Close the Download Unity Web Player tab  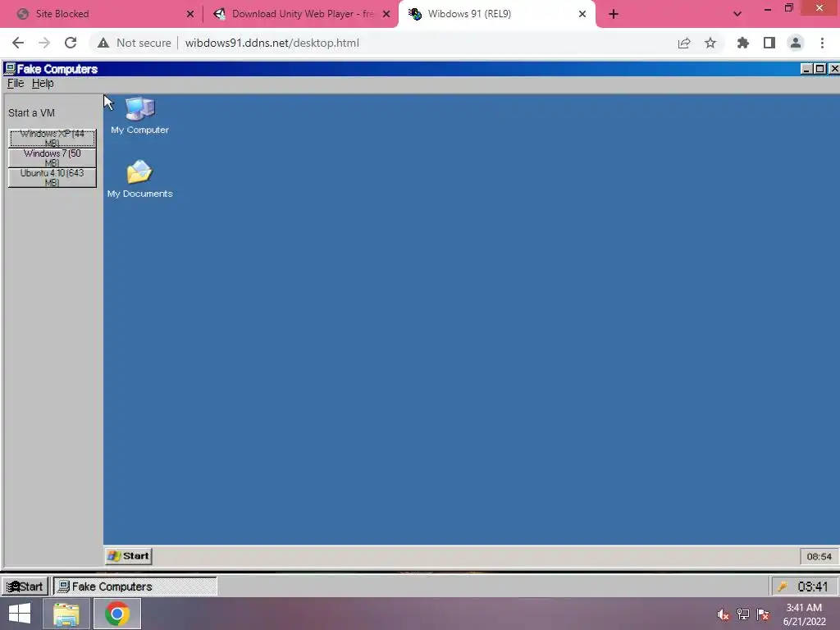click(x=386, y=14)
